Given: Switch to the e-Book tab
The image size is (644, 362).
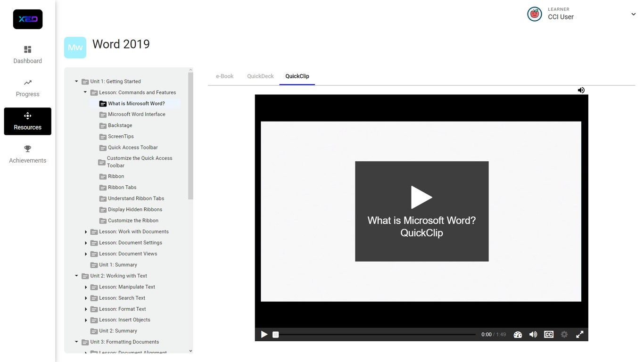Looking at the screenshot, I should tap(224, 76).
